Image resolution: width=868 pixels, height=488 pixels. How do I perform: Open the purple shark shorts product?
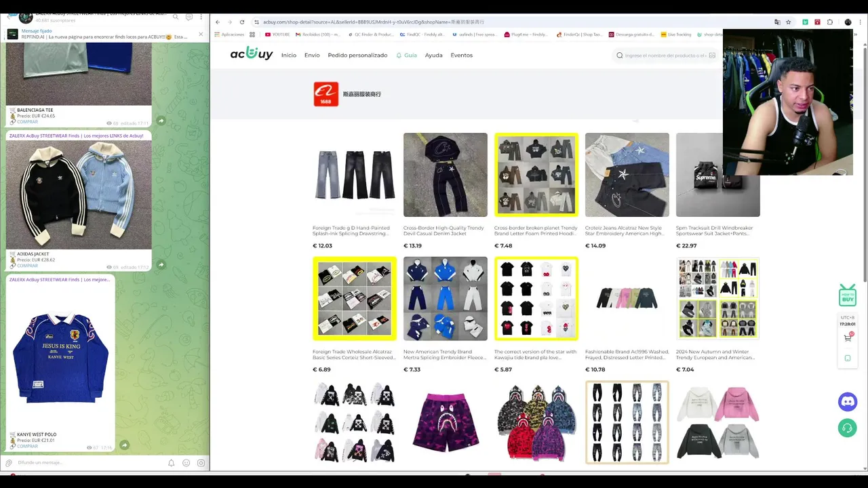(446, 423)
